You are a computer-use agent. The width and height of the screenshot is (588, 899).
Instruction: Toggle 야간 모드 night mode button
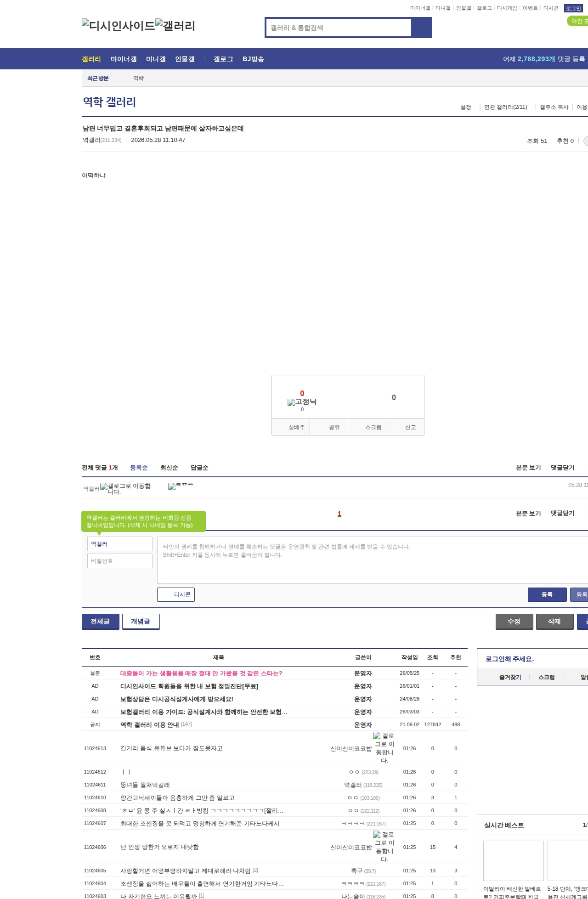click(x=578, y=21)
